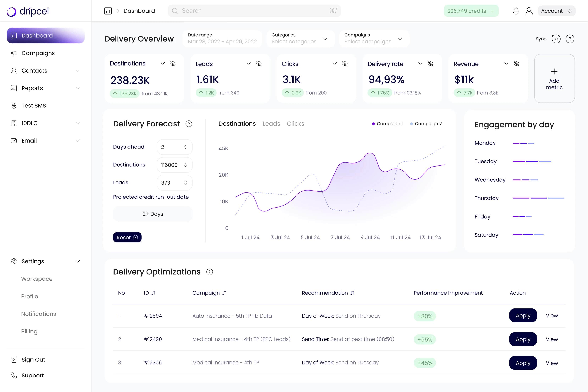The width and height of the screenshot is (588, 392).
Task: Select Test SMS in the sidebar
Action: pyautogui.click(x=33, y=106)
